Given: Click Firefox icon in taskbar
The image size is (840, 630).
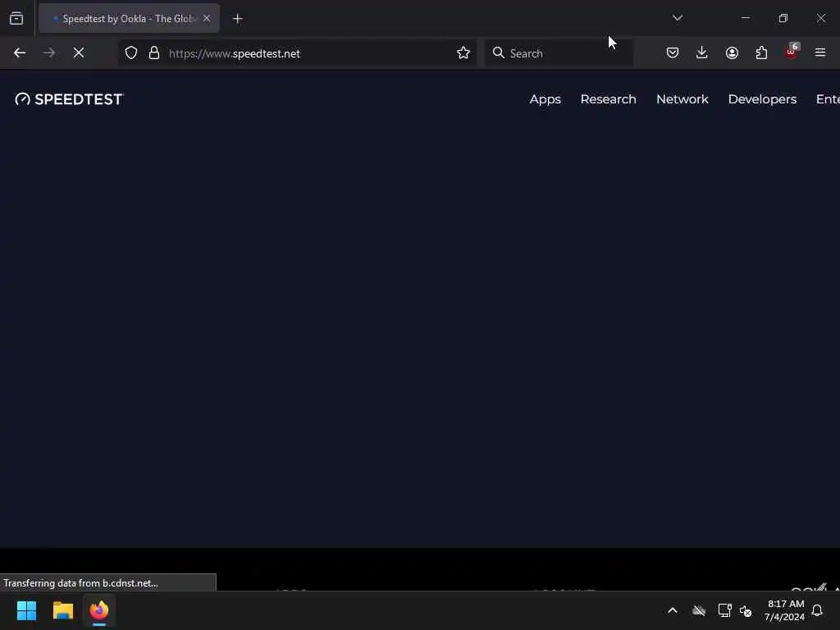Looking at the screenshot, I should coord(99,610).
